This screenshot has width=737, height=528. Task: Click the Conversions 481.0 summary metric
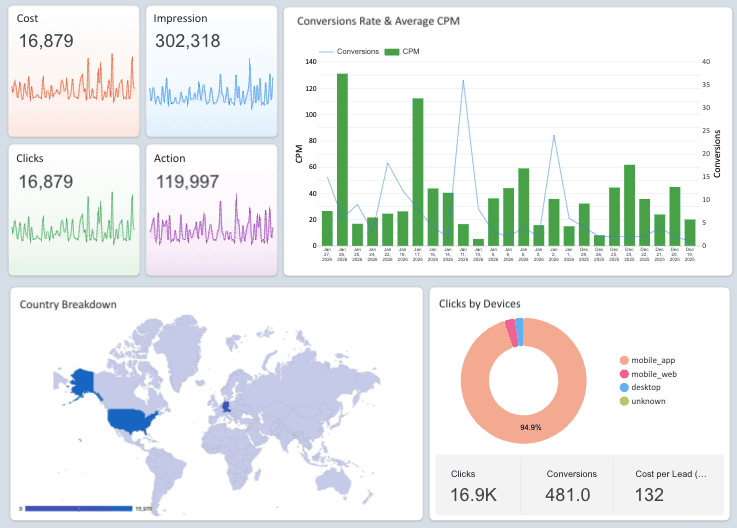click(x=571, y=486)
